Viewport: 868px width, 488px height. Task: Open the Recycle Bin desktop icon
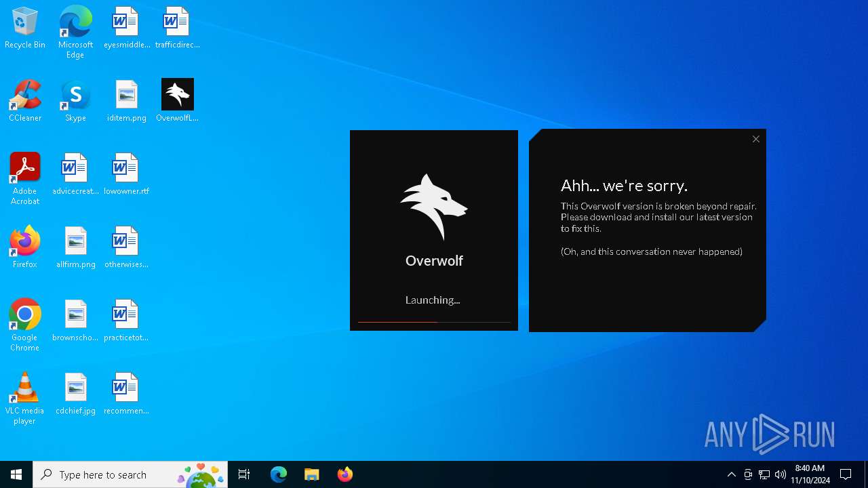point(25,28)
